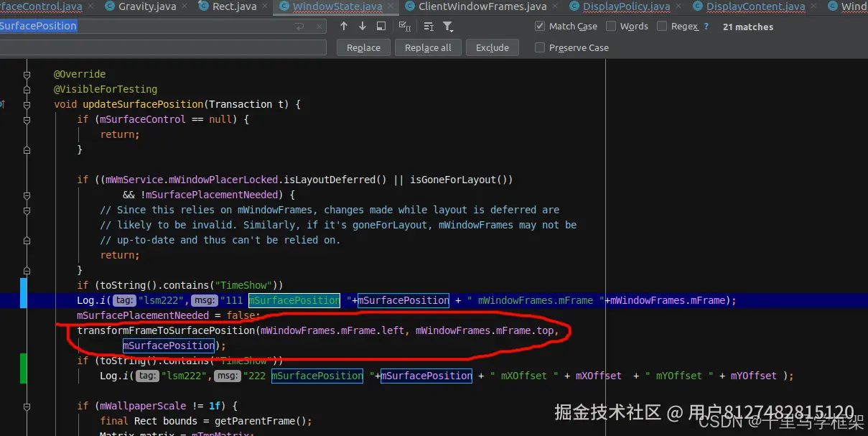Close the Rect.java tab

264,6
